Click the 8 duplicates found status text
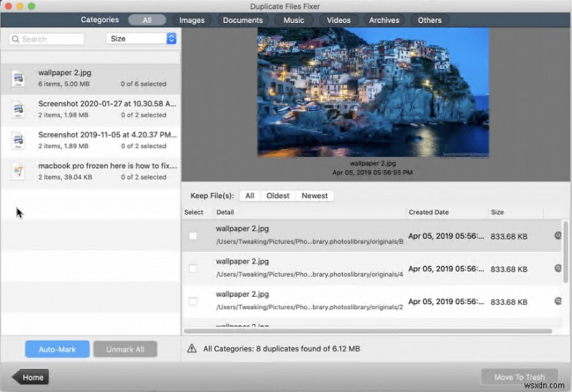The image size is (572, 392). coord(282,348)
